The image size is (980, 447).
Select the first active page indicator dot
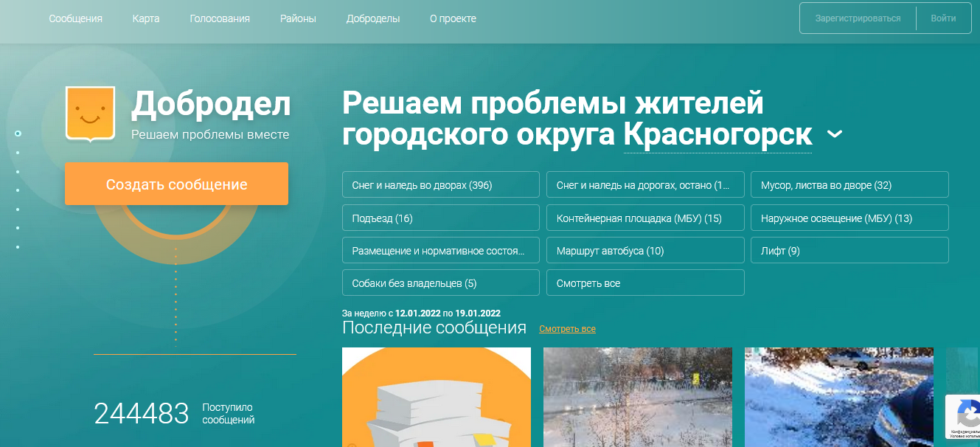(18, 134)
